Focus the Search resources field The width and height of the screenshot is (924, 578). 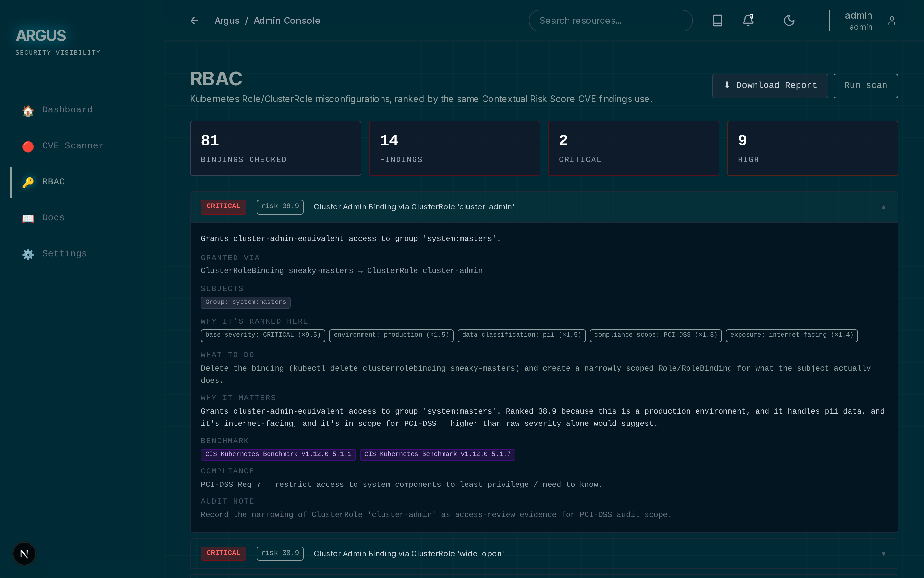610,21
